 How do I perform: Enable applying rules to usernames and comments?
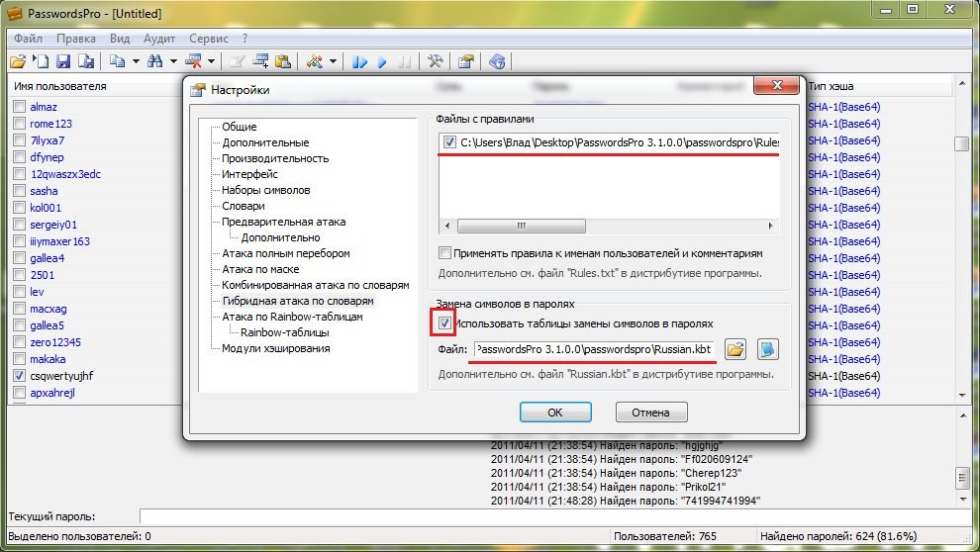(444, 252)
